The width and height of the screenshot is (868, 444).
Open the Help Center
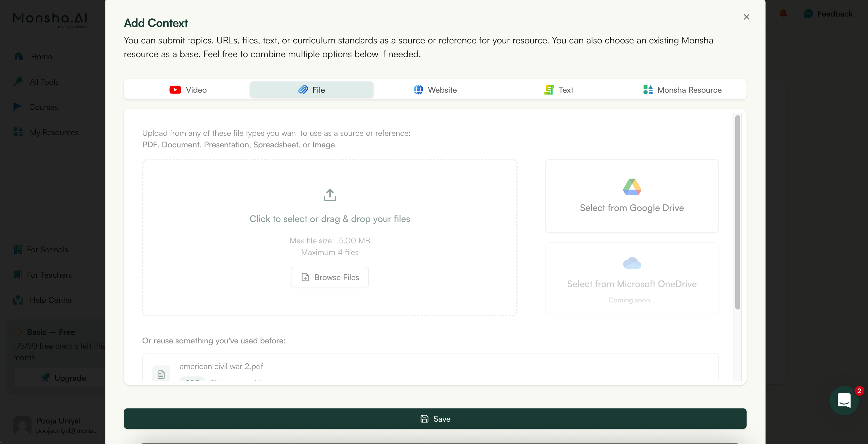(17, 300)
